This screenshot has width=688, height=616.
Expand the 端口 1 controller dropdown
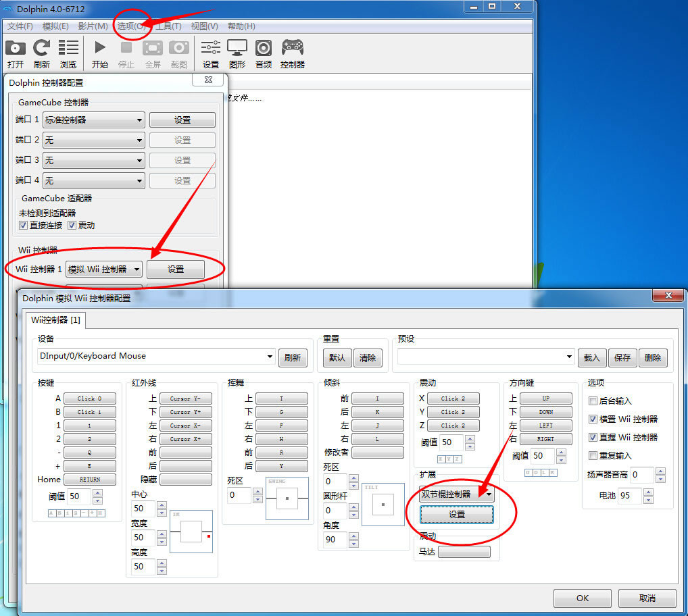94,120
